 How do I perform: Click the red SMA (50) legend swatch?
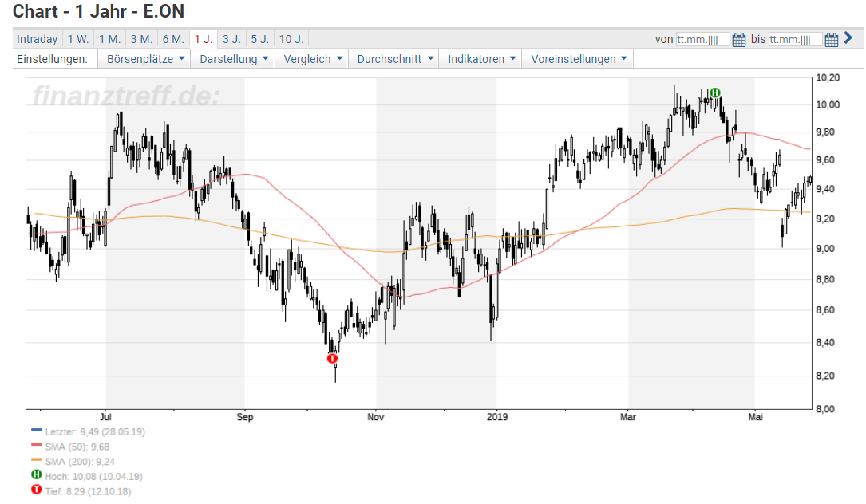pyautogui.click(x=37, y=445)
